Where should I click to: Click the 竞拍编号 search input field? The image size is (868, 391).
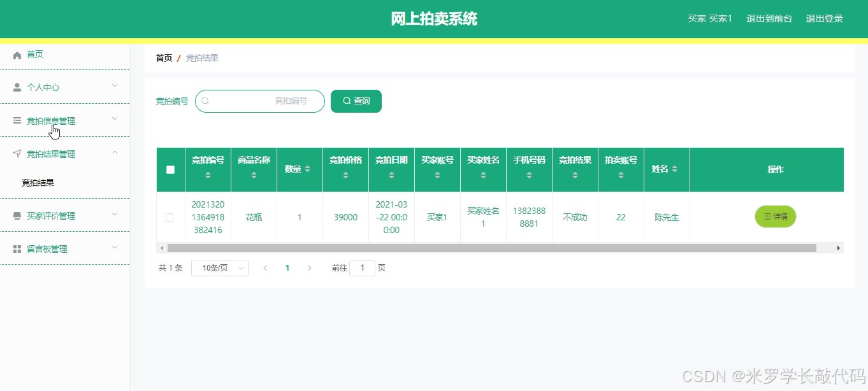click(260, 101)
